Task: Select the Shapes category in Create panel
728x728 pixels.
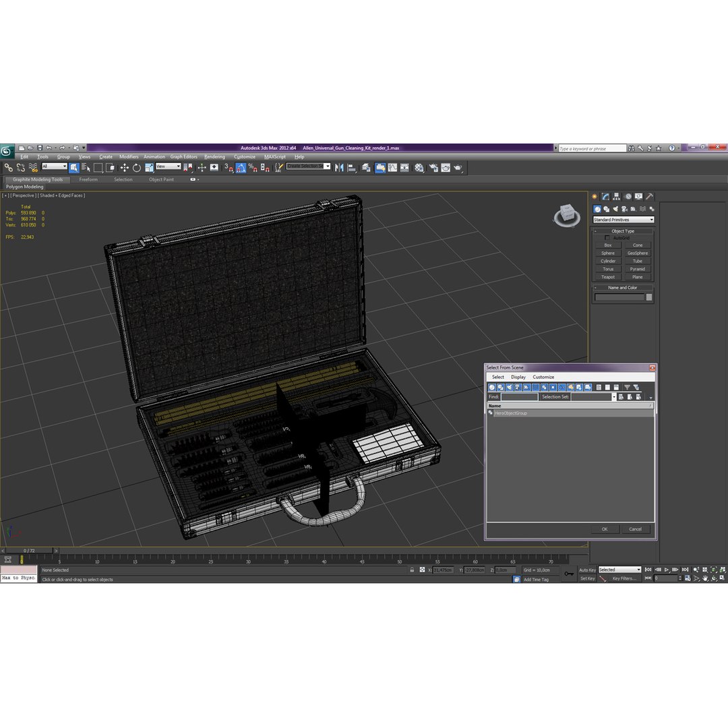Action: click(x=607, y=209)
